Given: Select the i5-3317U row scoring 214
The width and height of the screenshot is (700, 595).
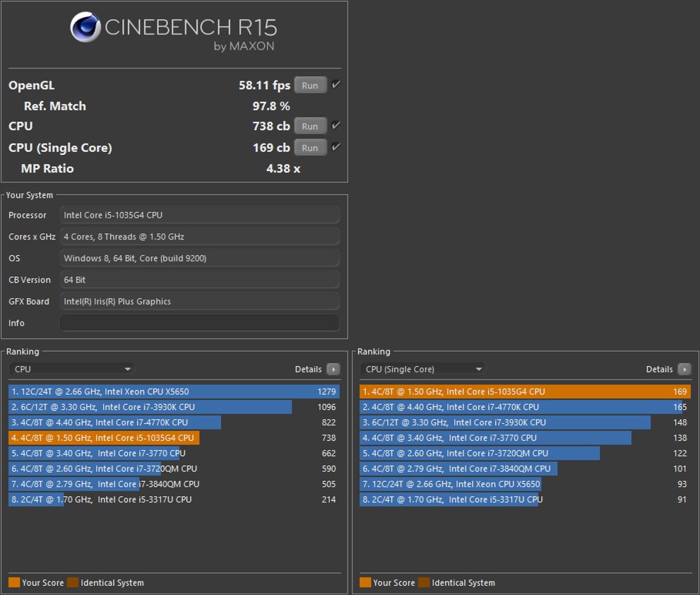Looking at the screenshot, I should coord(174,500).
